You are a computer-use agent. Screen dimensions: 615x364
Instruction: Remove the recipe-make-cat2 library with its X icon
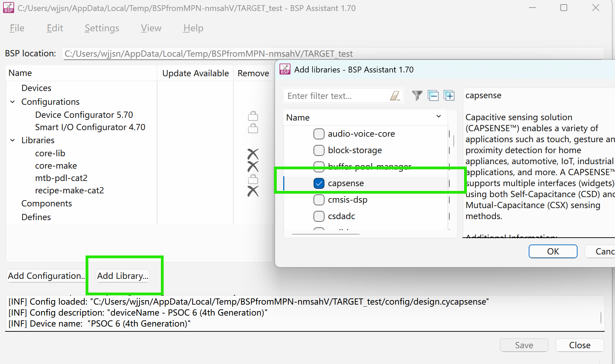253,191
